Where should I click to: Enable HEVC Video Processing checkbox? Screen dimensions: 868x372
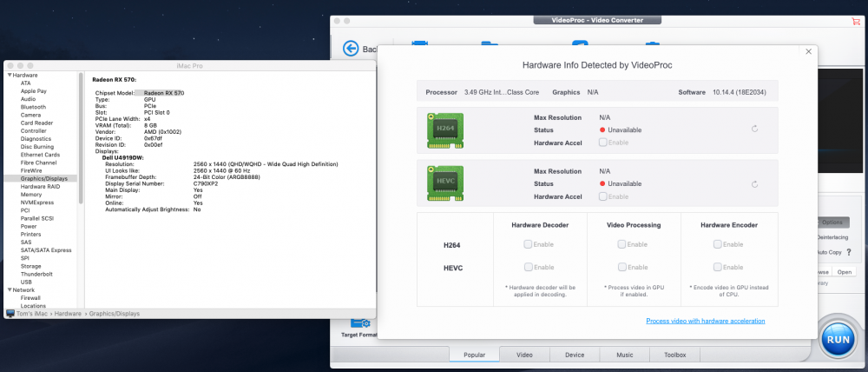621,267
